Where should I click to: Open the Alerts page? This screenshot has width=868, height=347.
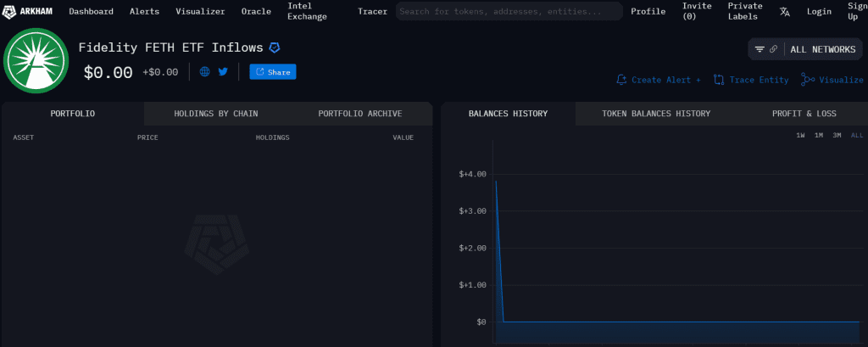(144, 11)
